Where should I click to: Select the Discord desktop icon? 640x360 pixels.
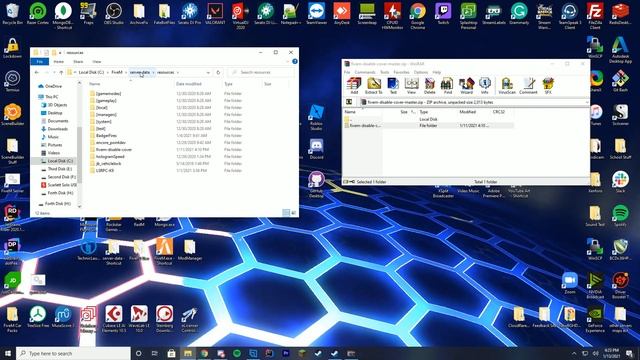[x=316, y=149]
